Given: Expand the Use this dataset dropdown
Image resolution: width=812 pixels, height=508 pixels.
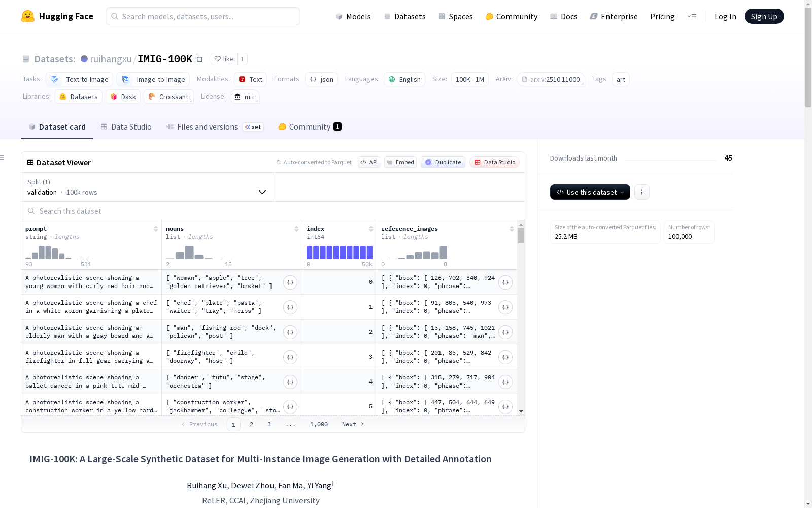Looking at the screenshot, I should point(590,192).
